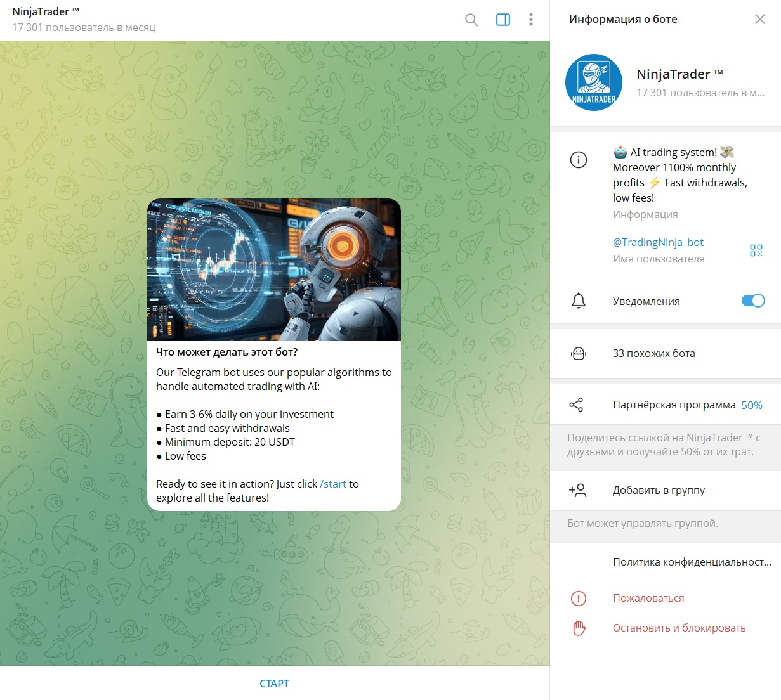Click the Имя пользователя label
781x700 pixels.
[x=659, y=259]
